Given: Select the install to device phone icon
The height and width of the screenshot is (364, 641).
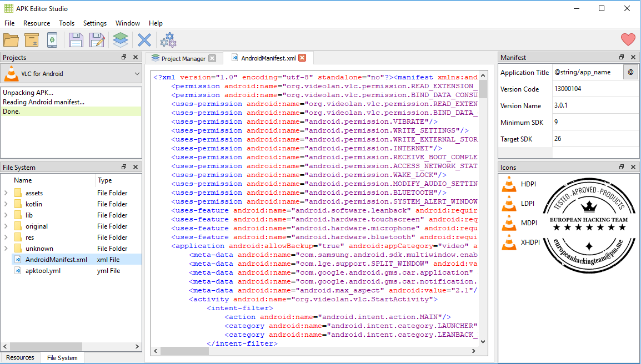Looking at the screenshot, I should tap(53, 39).
